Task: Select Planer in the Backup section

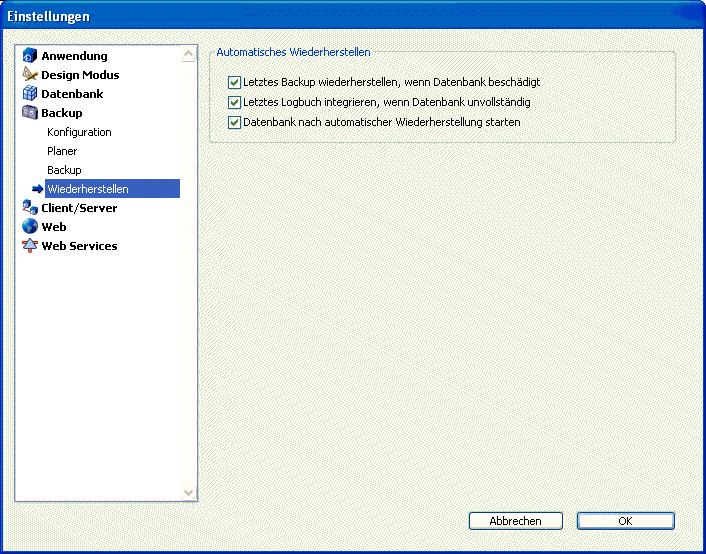Action: 62,151
